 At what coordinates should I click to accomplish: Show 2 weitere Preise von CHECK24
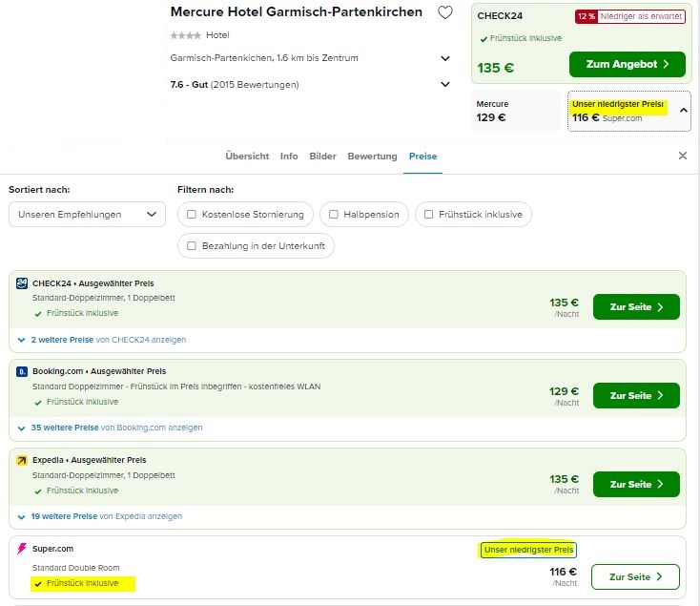click(109, 340)
